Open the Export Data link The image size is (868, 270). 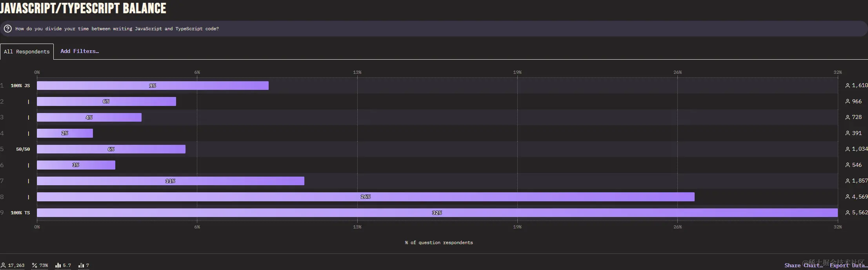(x=849, y=265)
